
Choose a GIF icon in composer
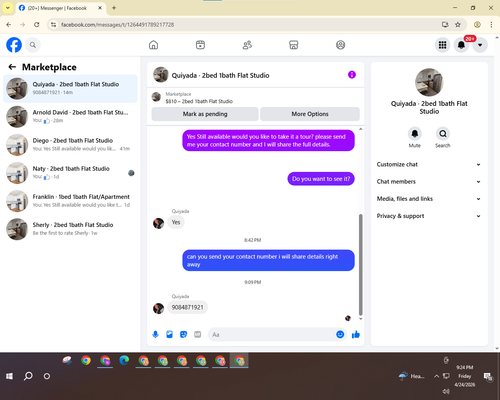pos(198,334)
